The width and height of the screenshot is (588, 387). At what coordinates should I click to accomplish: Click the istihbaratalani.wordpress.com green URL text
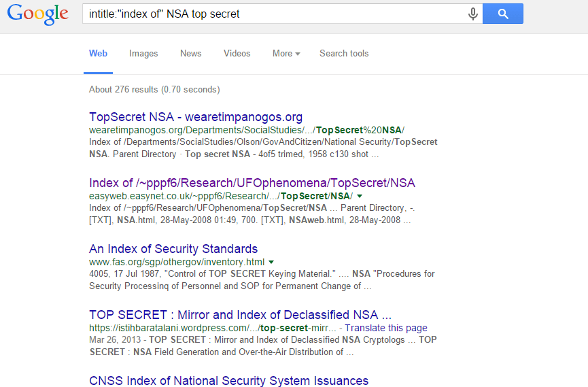click(213, 328)
